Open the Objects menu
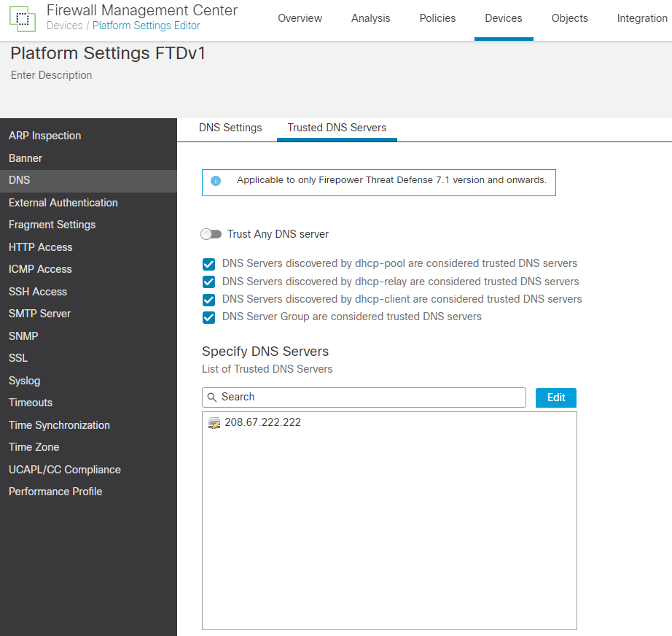The image size is (672, 636). coord(569,18)
